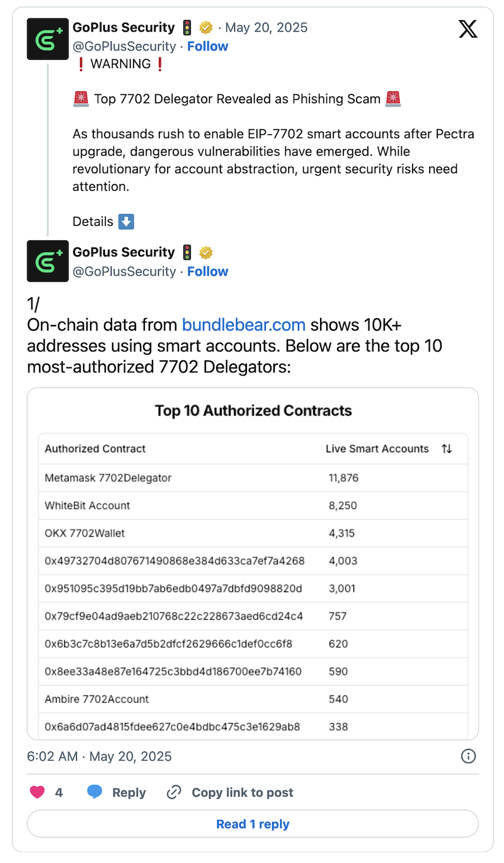Click the Metamask 7702Delegator table row
Image resolution: width=504 pixels, height=863 pixels.
[253, 478]
